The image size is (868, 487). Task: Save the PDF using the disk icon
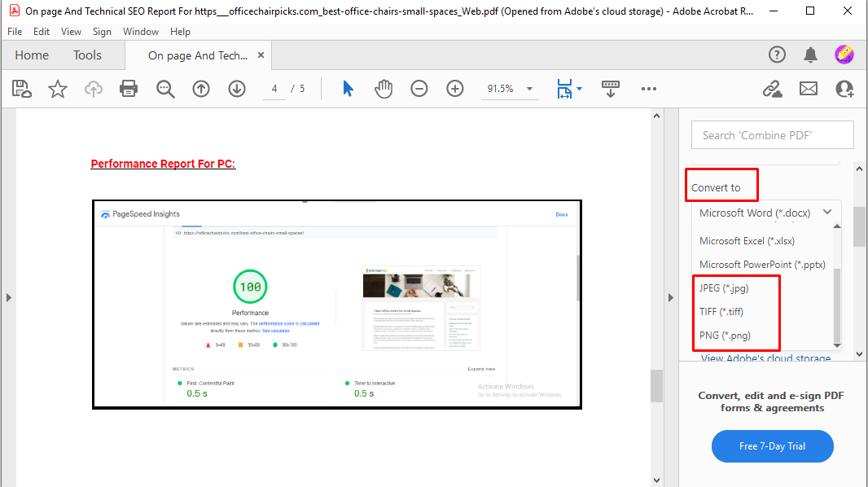click(x=21, y=88)
